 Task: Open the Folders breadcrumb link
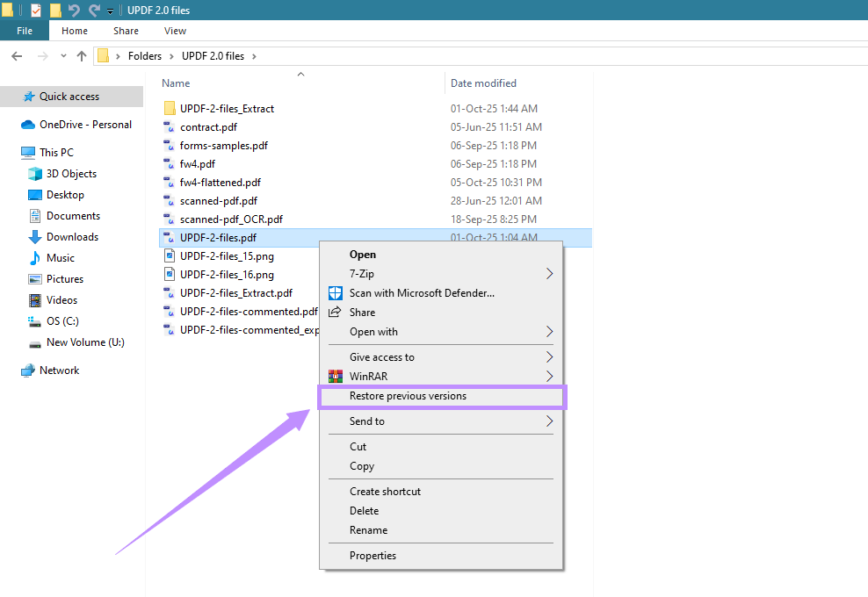(144, 55)
